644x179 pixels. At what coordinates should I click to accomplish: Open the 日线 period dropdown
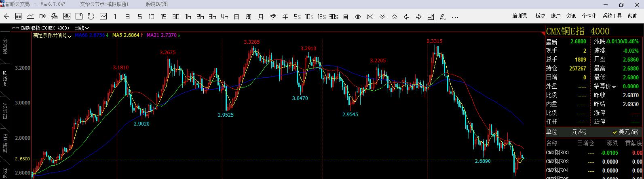click(x=81, y=28)
